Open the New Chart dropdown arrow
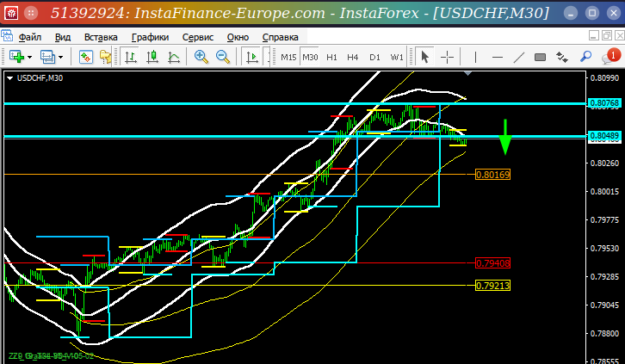625x364 pixels. click(30, 58)
